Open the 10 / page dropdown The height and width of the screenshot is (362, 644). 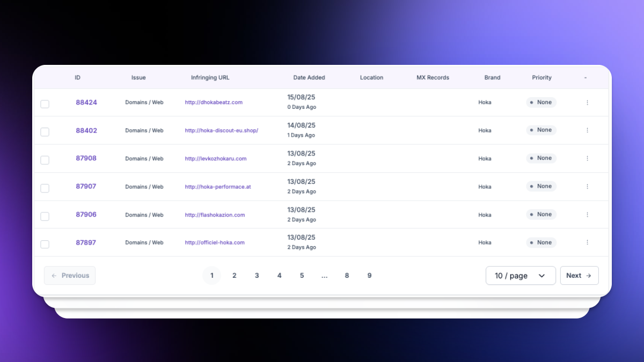pyautogui.click(x=521, y=276)
